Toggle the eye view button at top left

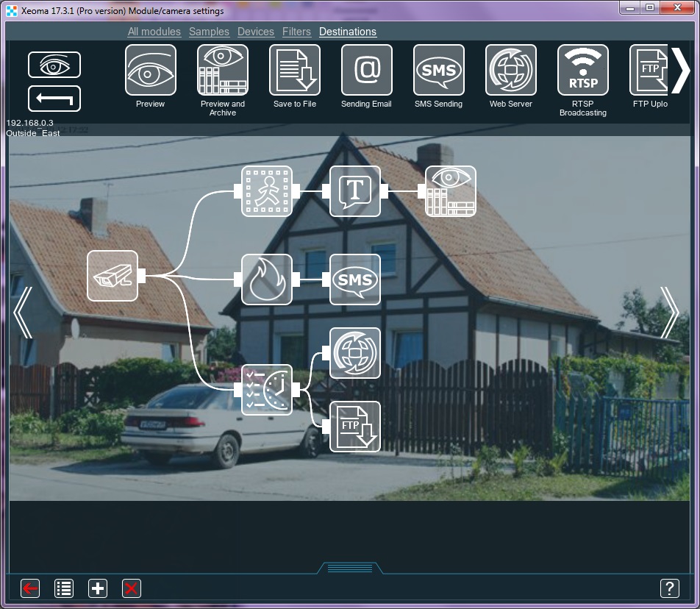[54, 65]
